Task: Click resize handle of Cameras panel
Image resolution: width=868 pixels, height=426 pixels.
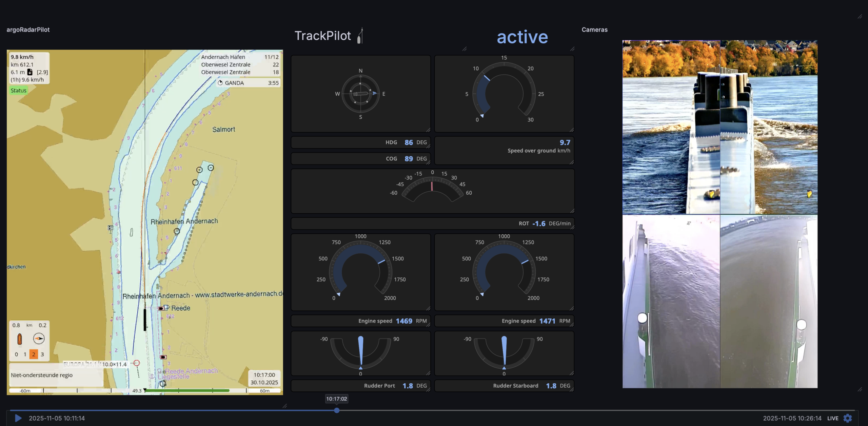Action: pos(860,389)
